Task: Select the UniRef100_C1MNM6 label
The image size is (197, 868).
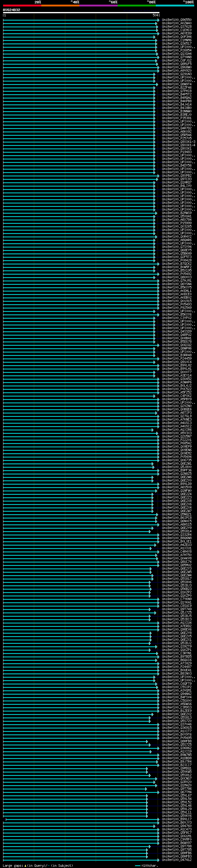Action: click(177, 40)
